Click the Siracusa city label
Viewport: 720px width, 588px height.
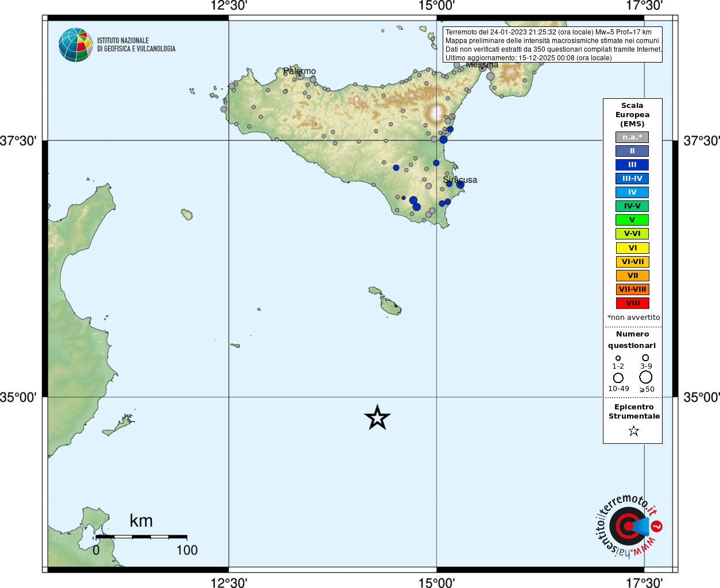click(x=460, y=180)
